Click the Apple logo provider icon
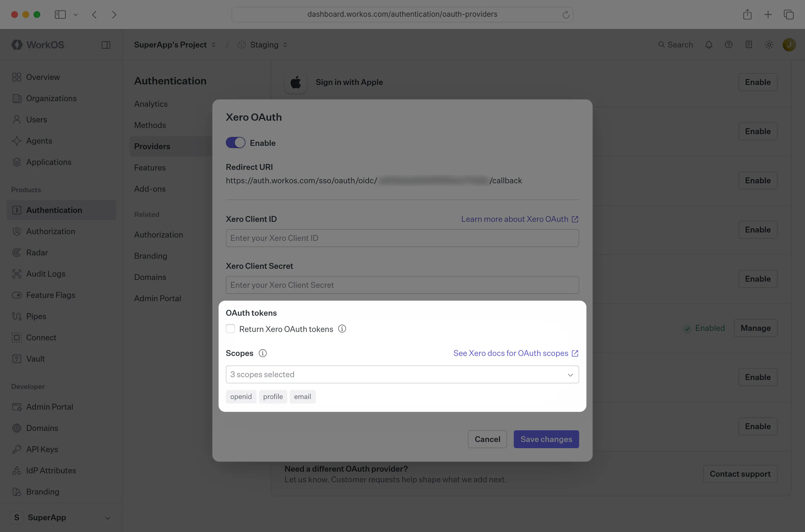This screenshot has height=532, width=805. pyautogui.click(x=296, y=82)
